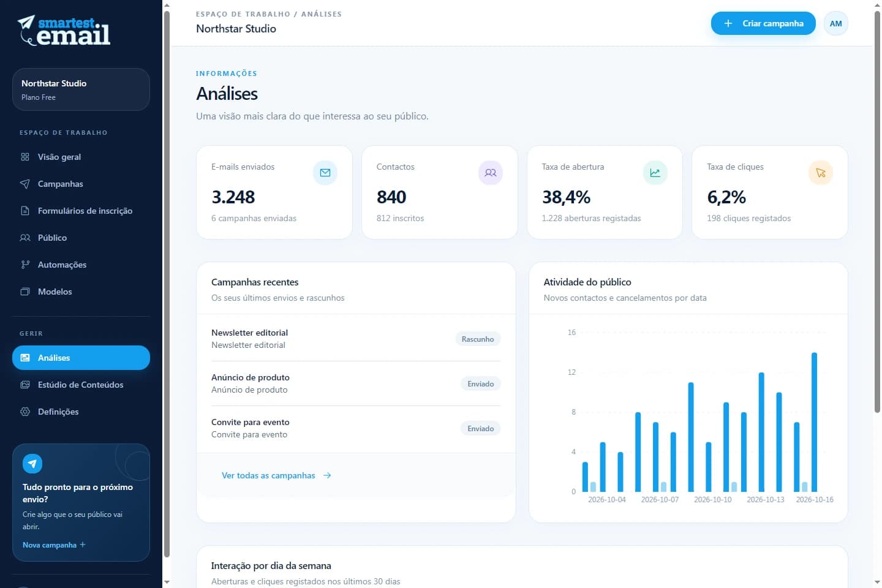Screen dimensions: 882x588
Task: Open Anúncio de produto campaign row
Action: pos(356,383)
